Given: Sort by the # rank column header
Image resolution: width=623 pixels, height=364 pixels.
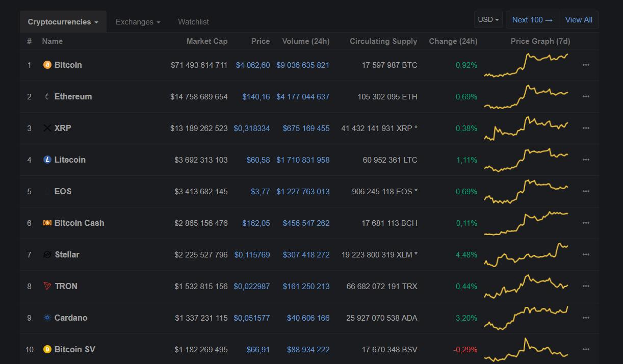Looking at the screenshot, I should click(29, 41).
